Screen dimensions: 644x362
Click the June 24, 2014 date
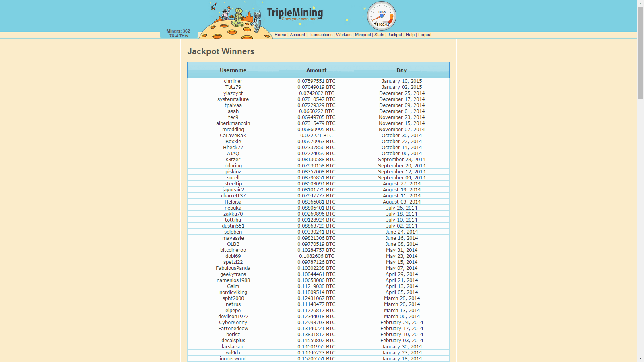tap(402, 232)
